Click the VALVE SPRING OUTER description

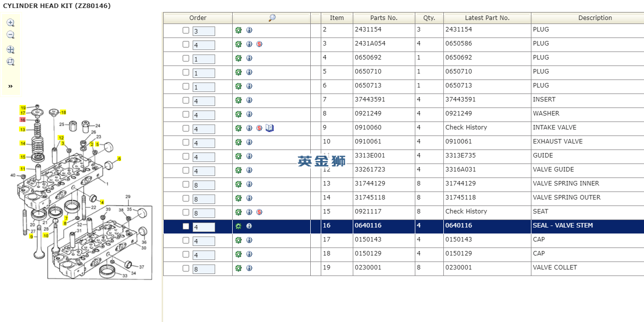click(566, 197)
